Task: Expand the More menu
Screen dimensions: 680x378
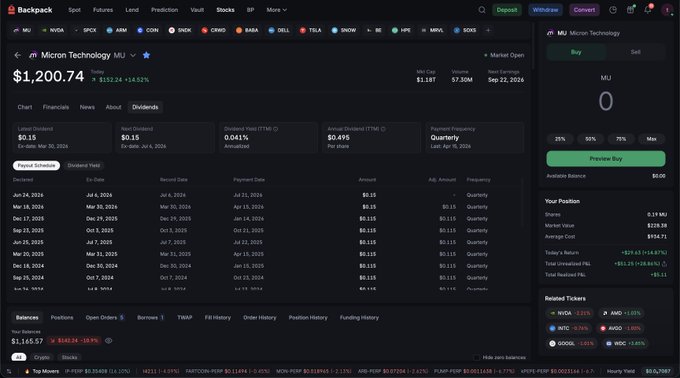Action: [x=276, y=10]
